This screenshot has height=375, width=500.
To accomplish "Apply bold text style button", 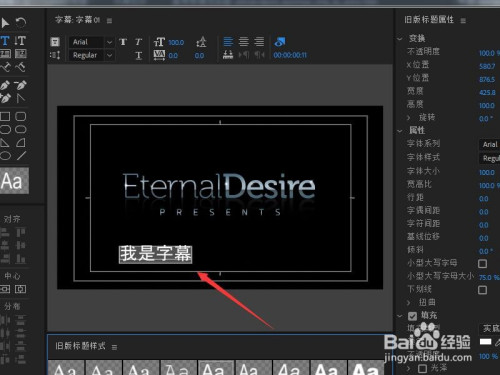I will tap(123, 42).
